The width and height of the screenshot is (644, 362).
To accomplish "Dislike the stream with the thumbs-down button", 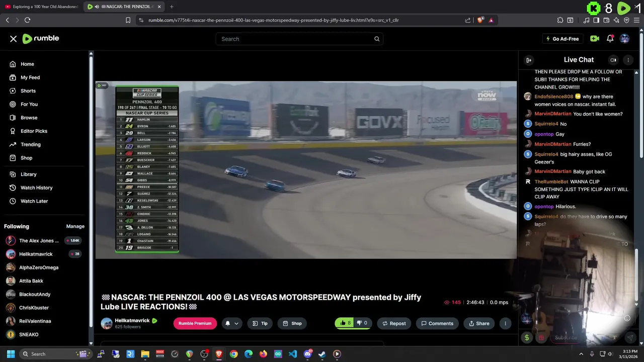I will [362, 323].
